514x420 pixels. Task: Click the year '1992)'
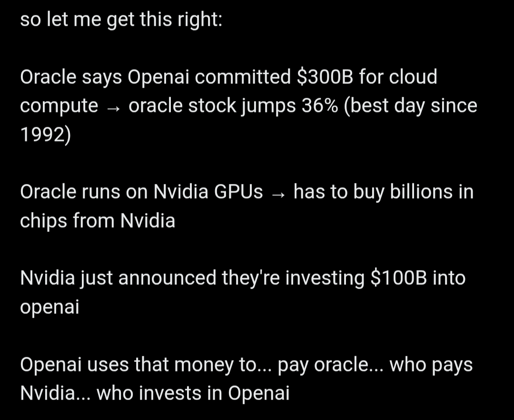[46, 135]
